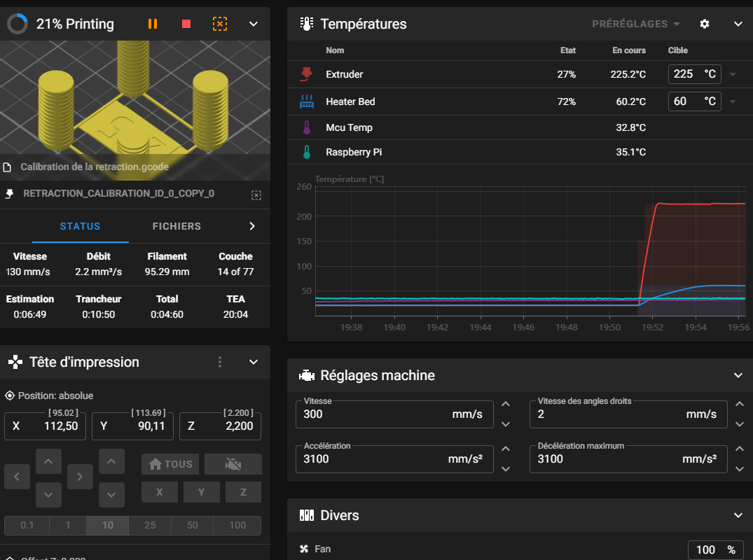The image size is (753, 560).
Task: Click the Heater Bed icon
Action: [306, 101]
